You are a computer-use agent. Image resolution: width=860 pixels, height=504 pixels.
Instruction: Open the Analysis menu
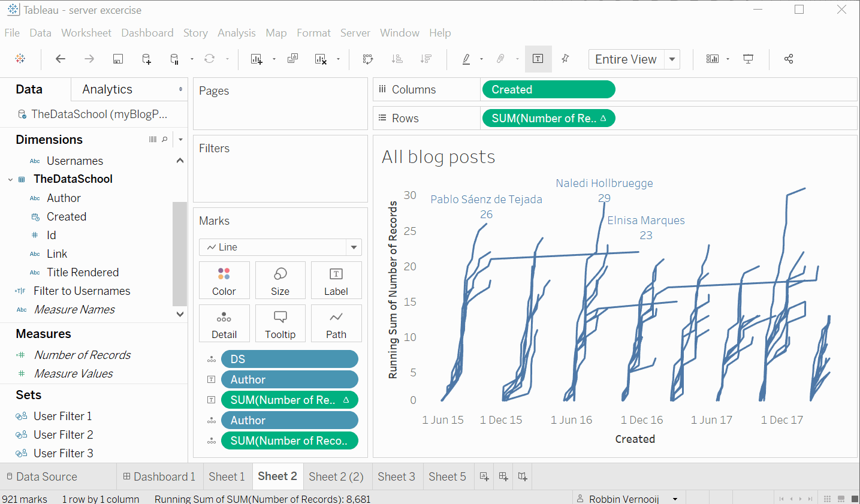coord(237,33)
